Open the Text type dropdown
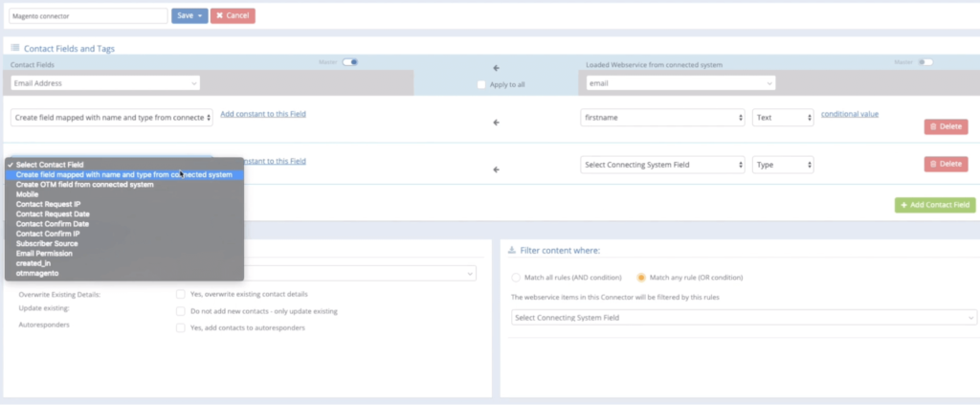Image resolution: width=980 pixels, height=405 pixels. pyautogui.click(x=783, y=118)
